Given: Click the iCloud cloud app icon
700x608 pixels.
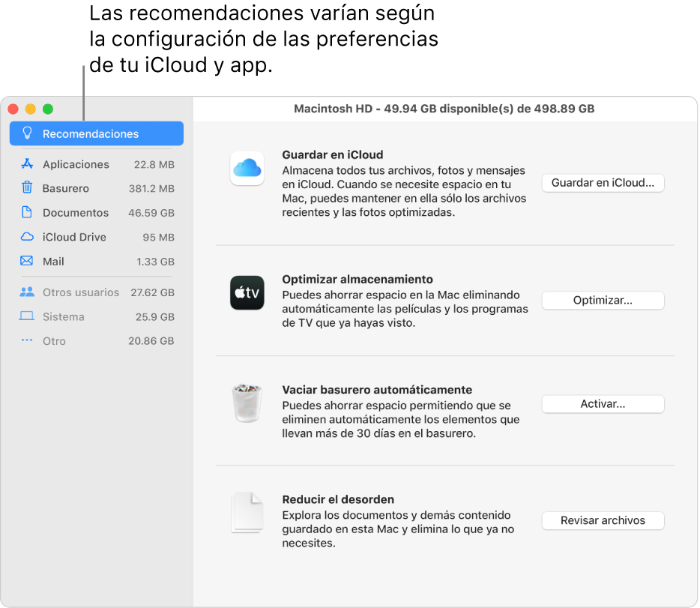Looking at the screenshot, I should 247,168.
